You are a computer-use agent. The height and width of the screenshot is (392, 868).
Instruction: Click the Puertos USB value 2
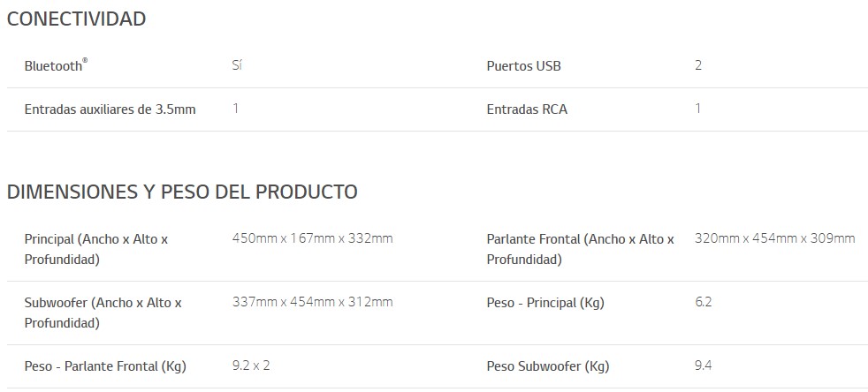click(x=698, y=65)
